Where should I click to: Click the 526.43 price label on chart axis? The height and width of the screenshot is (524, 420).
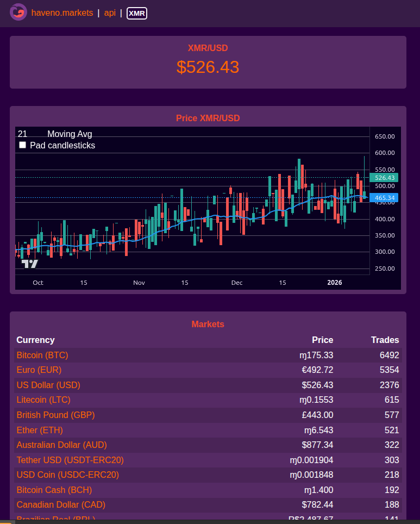[x=384, y=178]
